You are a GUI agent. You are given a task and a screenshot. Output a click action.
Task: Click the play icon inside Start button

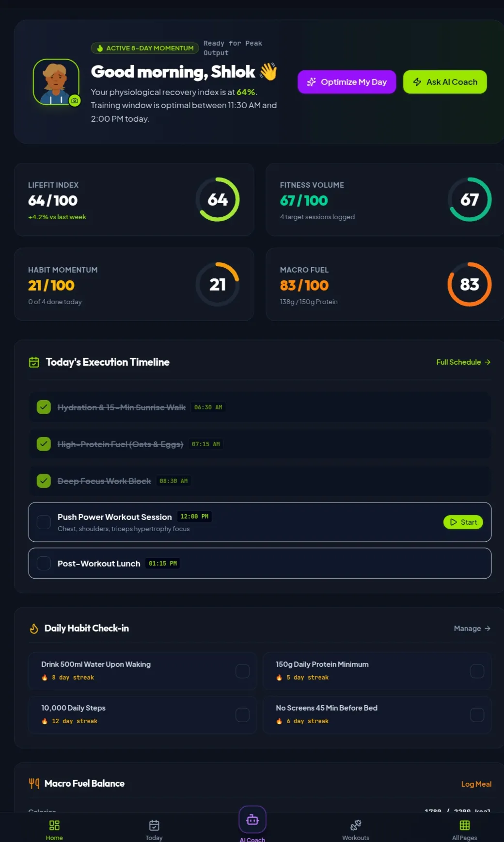click(454, 522)
